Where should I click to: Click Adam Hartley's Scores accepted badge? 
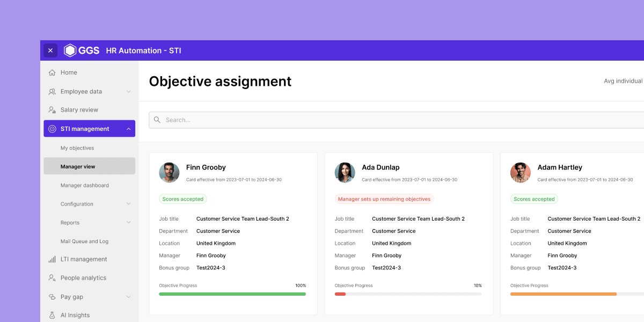(534, 199)
